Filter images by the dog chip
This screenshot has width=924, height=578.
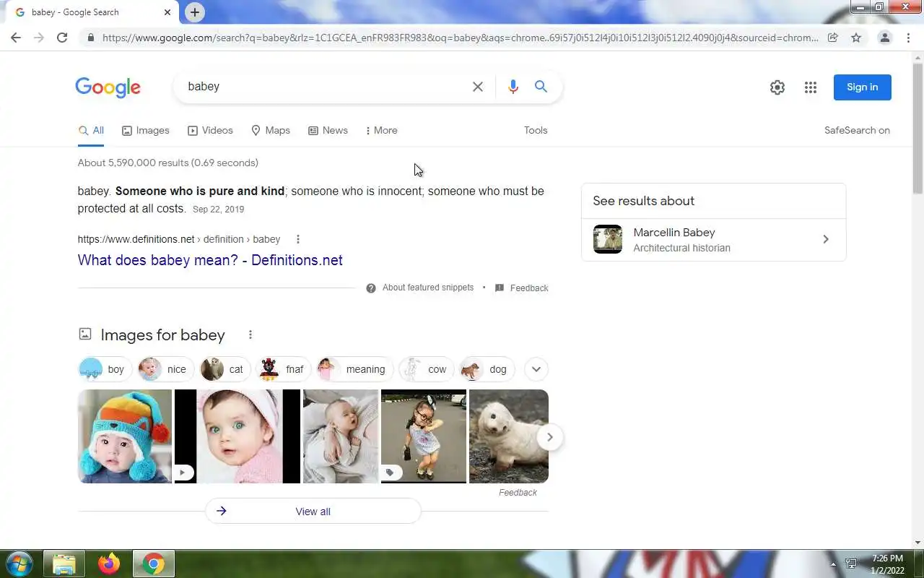487,369
